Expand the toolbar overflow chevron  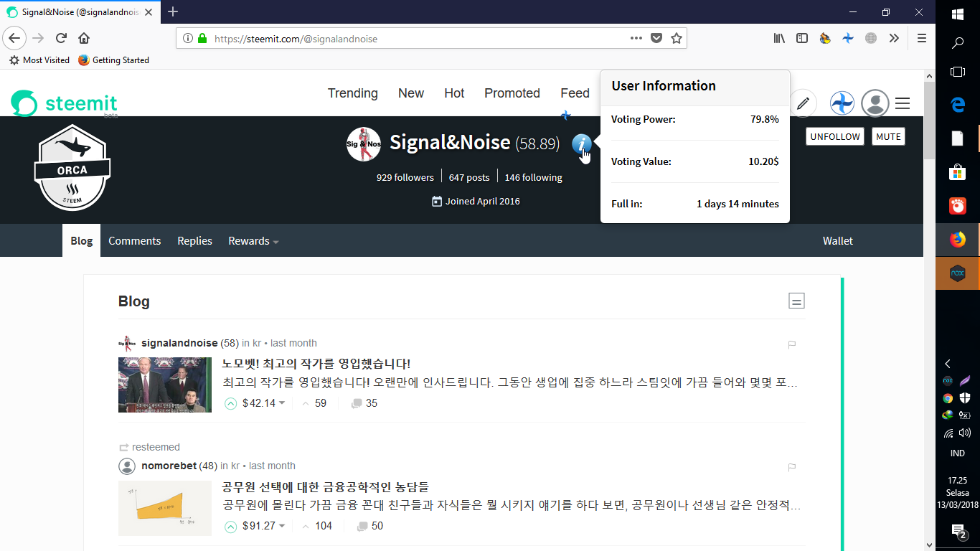point(894,39)
